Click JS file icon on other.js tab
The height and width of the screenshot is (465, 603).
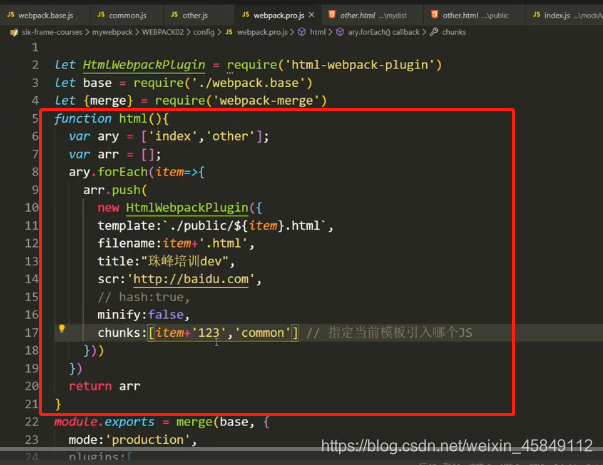[x=174, y=15]
